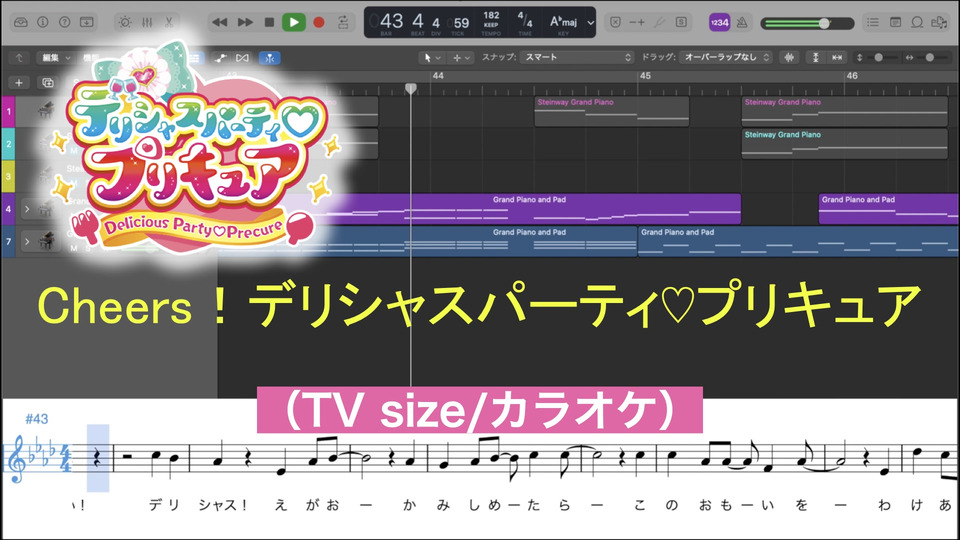
Task: Open the Toolbar download-tray icon
Action: [87, 22]
